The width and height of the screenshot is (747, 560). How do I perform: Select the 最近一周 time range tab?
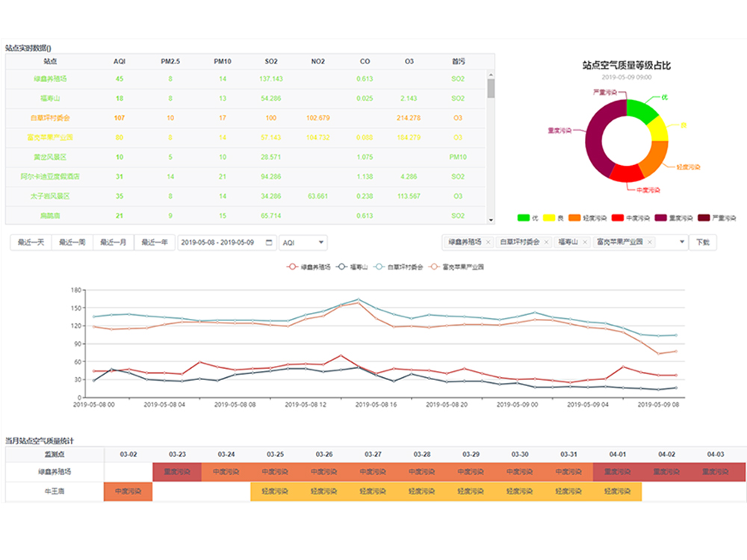(x=72, y=243)
